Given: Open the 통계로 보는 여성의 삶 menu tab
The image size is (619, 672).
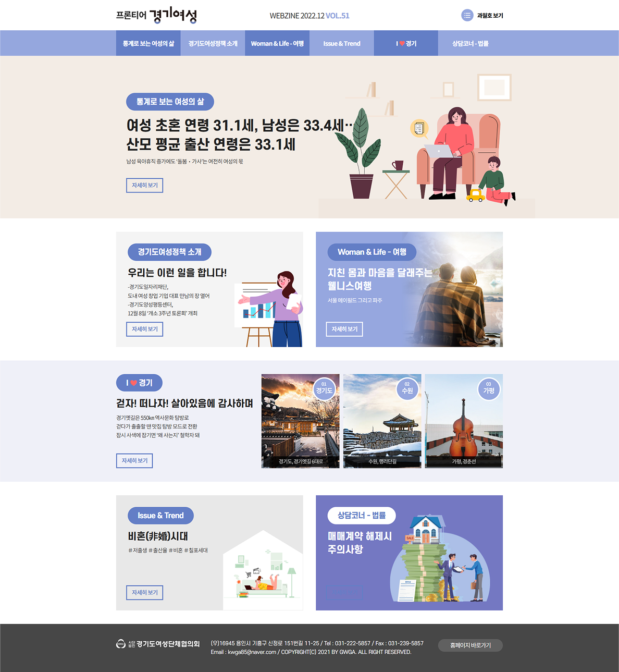Looking at the screenshot, I should coord(148,43).
